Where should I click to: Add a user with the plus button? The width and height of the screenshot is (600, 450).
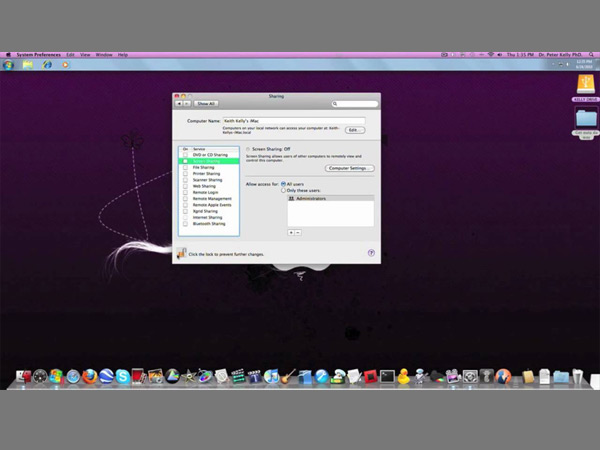click(291, 233)
